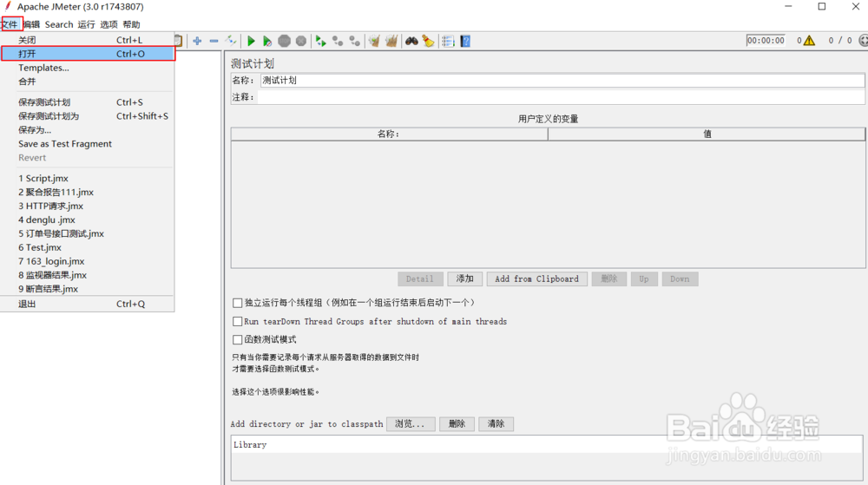Click the yellow warning triangle icon
Image resolution: width=868 pixels, height=485 pixels.
809,41
